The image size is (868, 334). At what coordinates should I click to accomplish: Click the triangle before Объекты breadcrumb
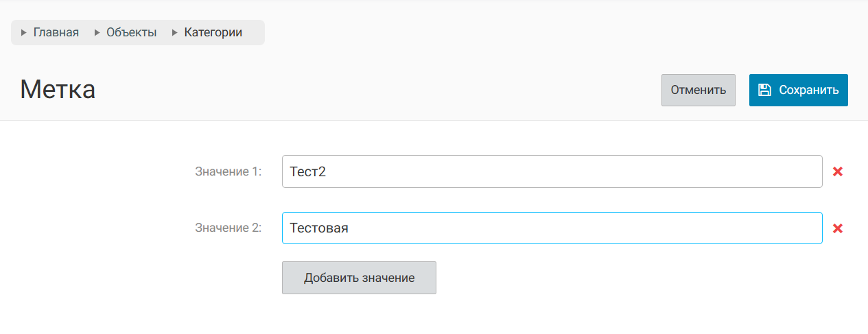pos(97,32)
